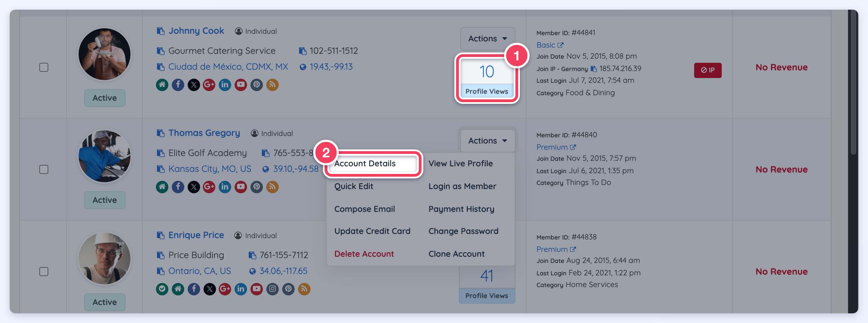Open coordinates link 34.06,-117.65

coord(283,271)
